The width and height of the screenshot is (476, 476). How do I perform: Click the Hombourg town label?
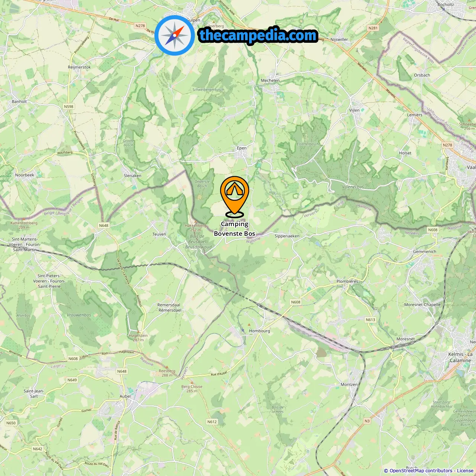coord(260,331)
